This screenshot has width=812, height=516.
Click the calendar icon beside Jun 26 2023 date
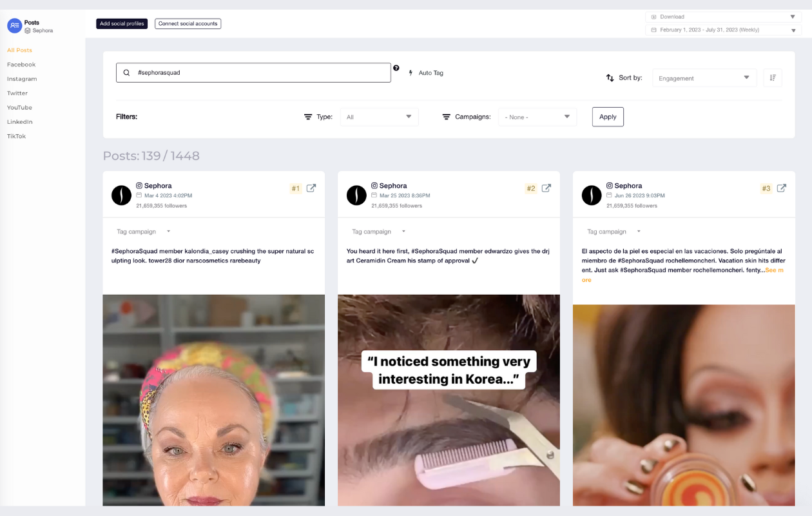610,195
